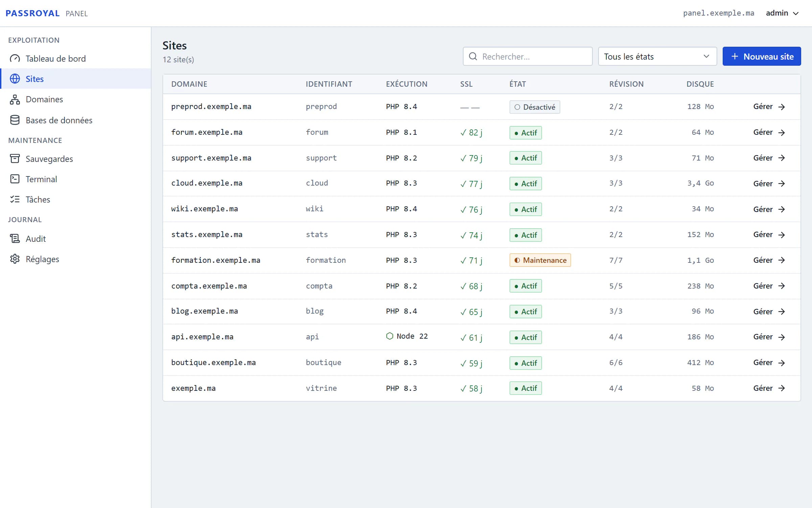Open the admin user menu
Viewport: 812px width, 508px height.
click(x=782, y=13)
